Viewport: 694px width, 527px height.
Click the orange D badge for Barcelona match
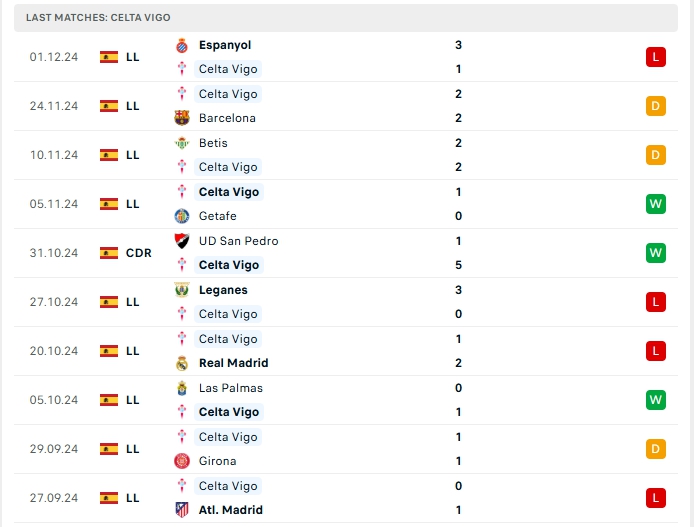[656, 106]
